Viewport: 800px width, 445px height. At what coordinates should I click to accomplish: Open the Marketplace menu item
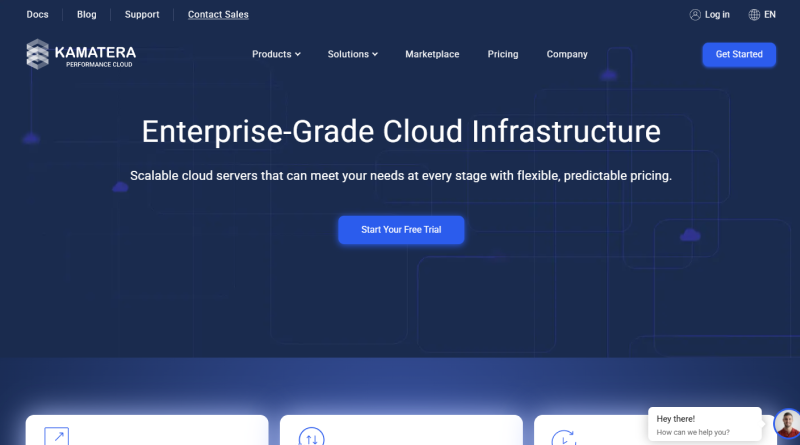coord(432,54)
